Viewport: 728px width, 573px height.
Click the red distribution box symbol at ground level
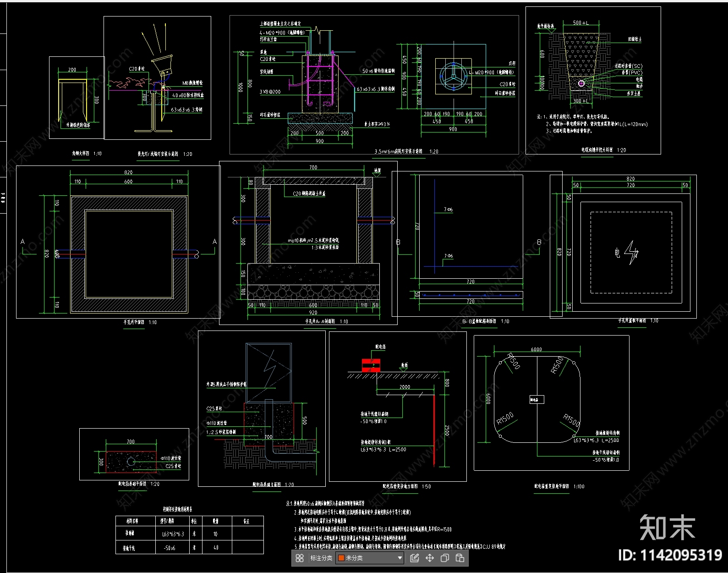point(371,365)
